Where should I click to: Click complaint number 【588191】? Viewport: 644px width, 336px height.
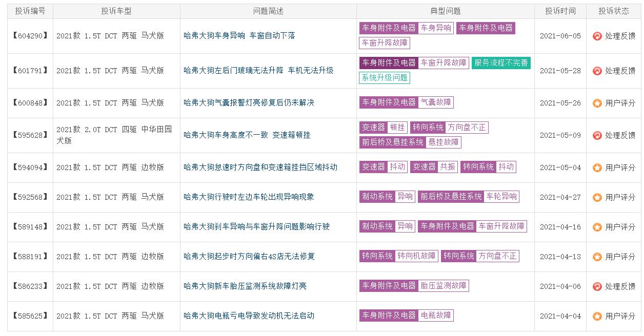[x=30, y=257]
